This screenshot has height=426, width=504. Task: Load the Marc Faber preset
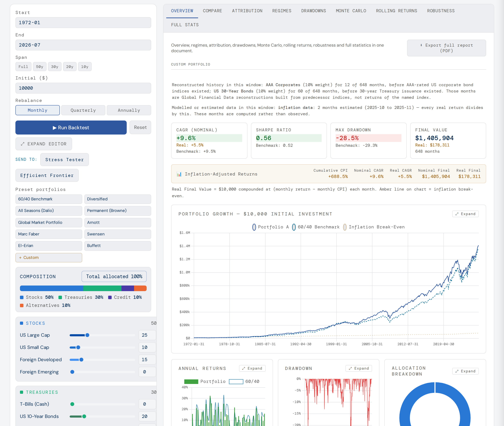[x=49, y=234]
